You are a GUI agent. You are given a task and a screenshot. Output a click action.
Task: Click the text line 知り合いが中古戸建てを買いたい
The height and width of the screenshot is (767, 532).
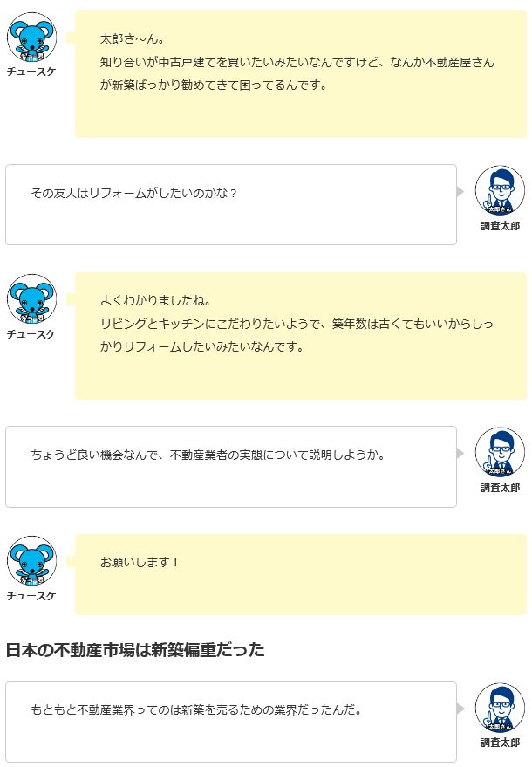(x=297, y=62)
